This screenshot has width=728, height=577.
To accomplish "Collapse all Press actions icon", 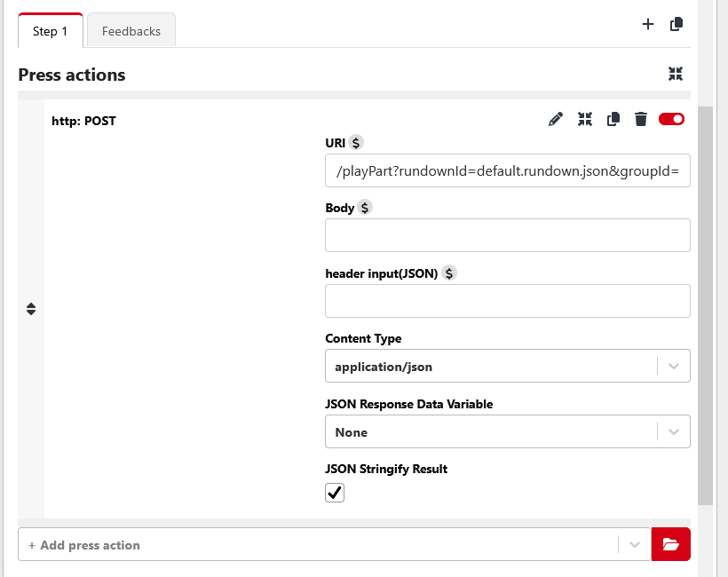I will 676,74.
